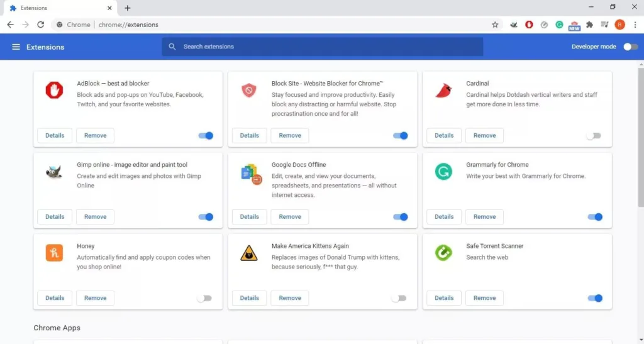
Task: Go back with the back arrow
Action: 10,25
